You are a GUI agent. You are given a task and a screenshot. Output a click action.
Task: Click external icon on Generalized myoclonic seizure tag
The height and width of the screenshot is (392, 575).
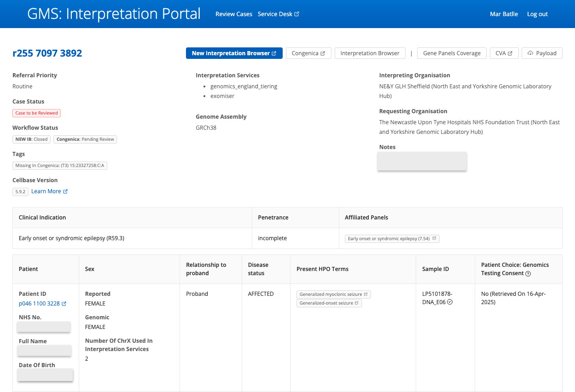366,294
